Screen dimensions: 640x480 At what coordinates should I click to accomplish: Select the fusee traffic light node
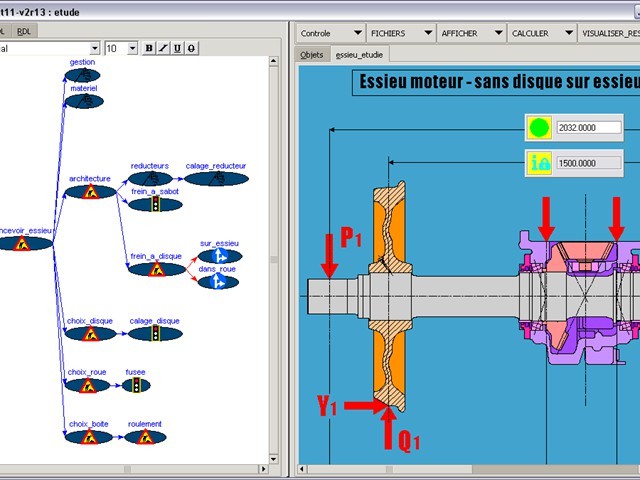pos(136,385)
